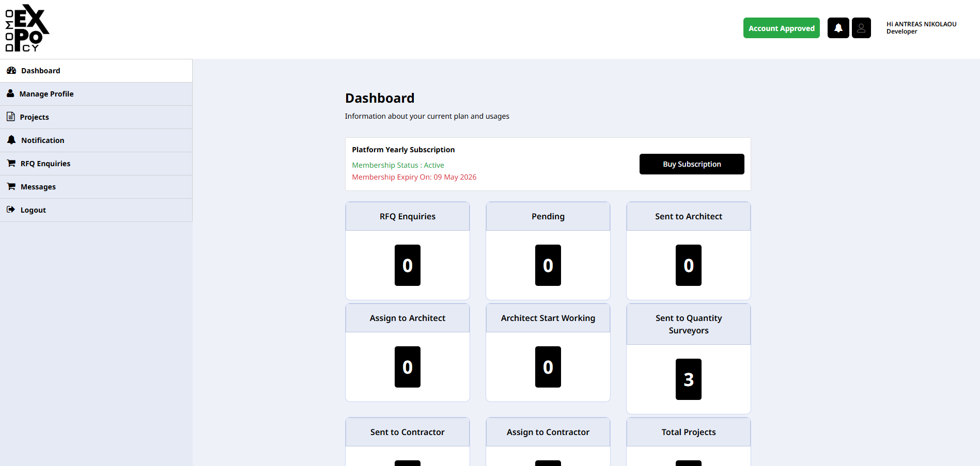Click the RFQ Enquiries card count
The height and width of the screenshot is (466, 980).
click(408, 265)
